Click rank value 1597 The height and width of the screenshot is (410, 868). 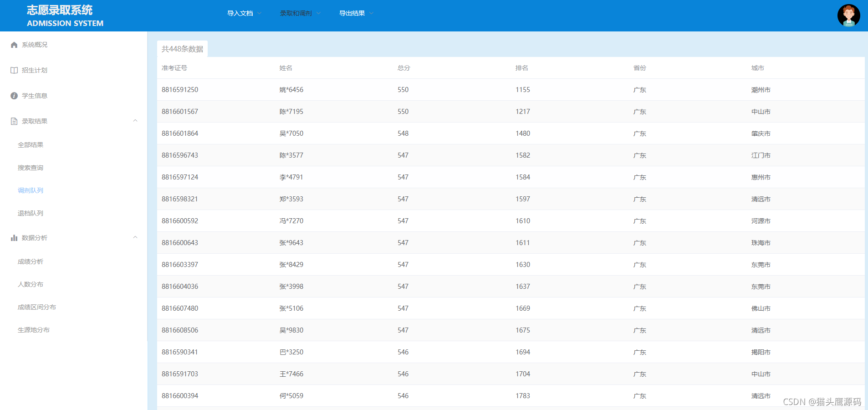coord(523,199)
